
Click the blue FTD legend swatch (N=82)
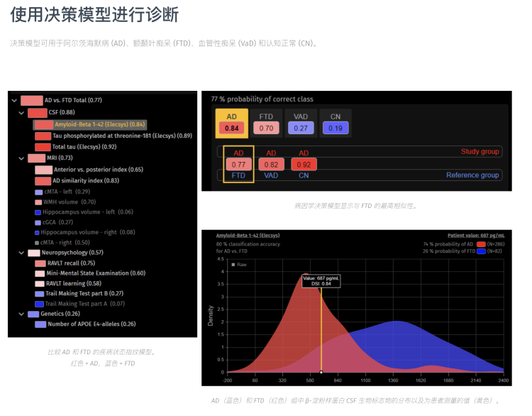[481, 251]
